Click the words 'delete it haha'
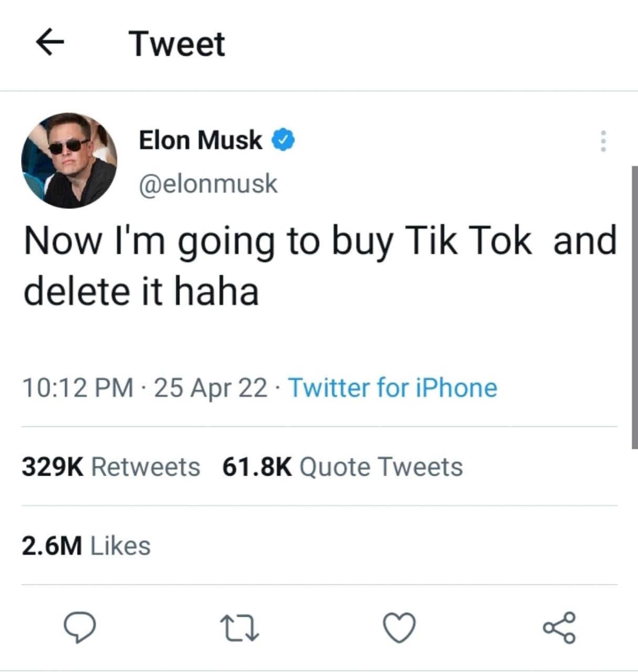 coord(141,291)
